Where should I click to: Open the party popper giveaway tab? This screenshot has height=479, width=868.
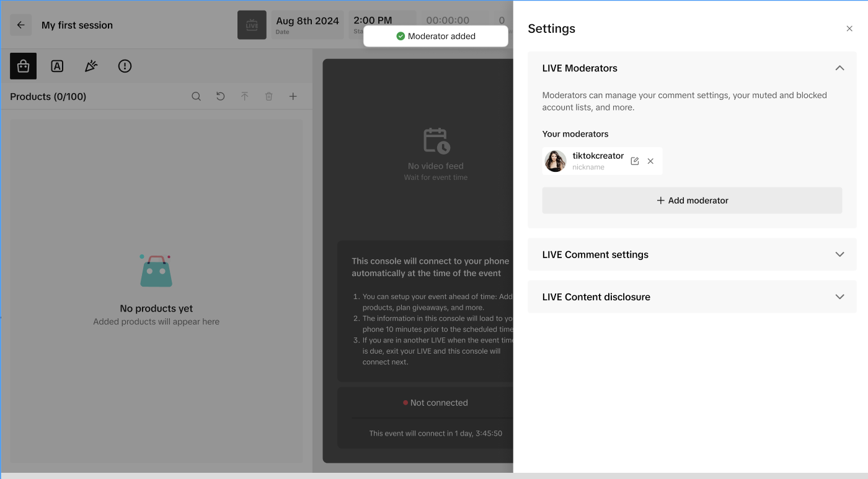[91, 66]
